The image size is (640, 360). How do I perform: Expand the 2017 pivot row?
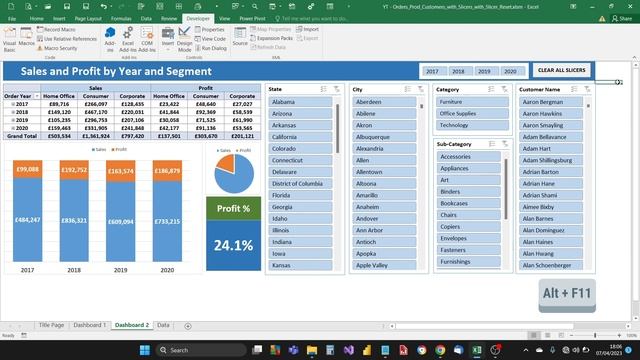click(13, 104)
